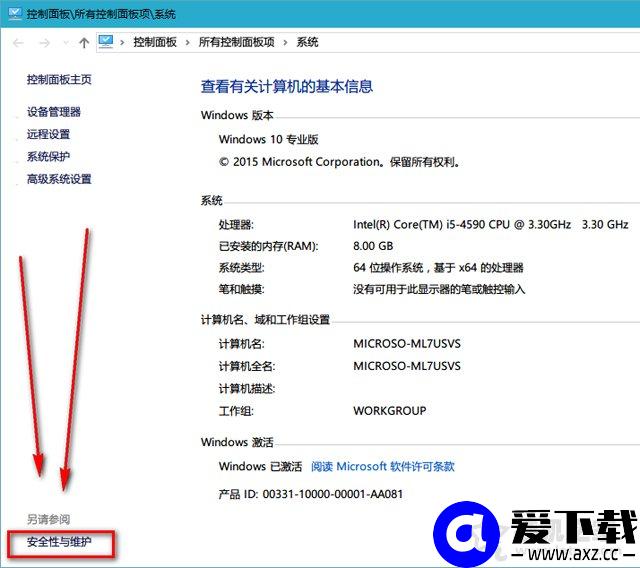This screenshot has height=568, width=640.
Task: Click the 计算机全名 value MICROSO-ML7USVS
Action: pyautogui.click(x=407, y=366)
